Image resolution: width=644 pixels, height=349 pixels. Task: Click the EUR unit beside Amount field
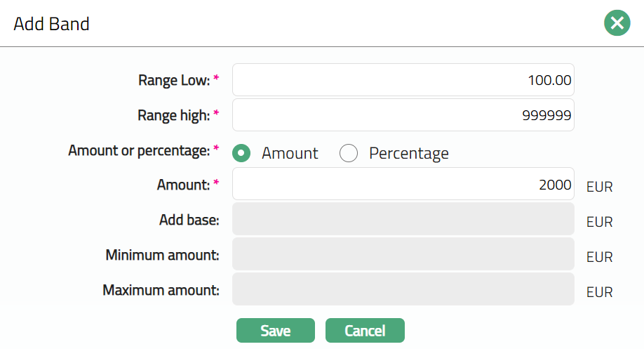[x=600, y=187]
